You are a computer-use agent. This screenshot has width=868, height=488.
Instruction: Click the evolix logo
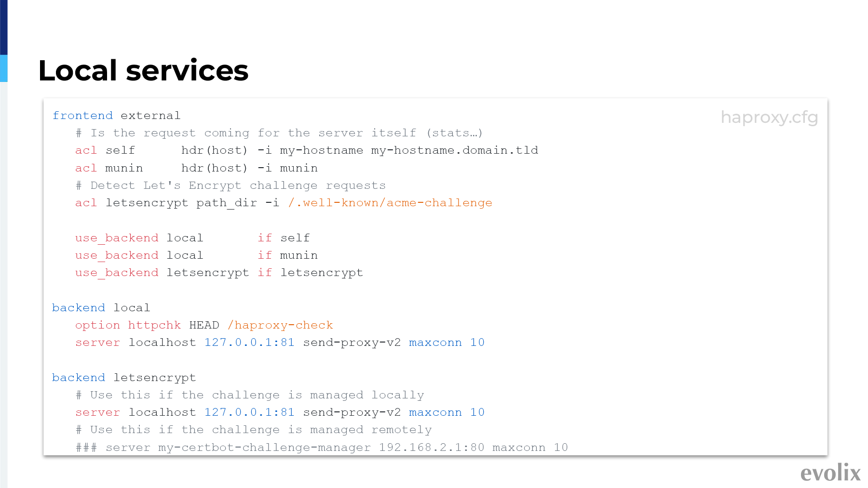click(x=830, y=473)
